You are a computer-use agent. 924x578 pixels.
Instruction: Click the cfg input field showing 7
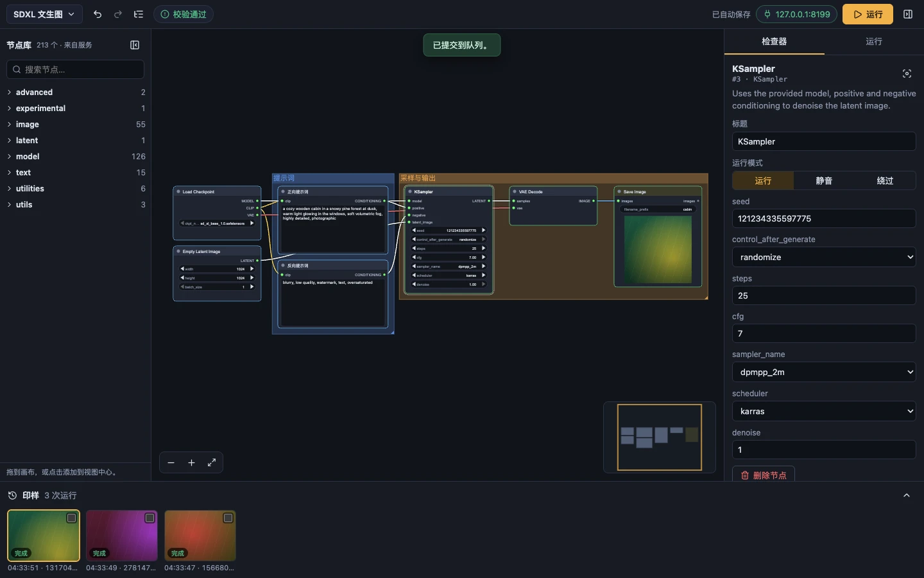coord(824,333)
